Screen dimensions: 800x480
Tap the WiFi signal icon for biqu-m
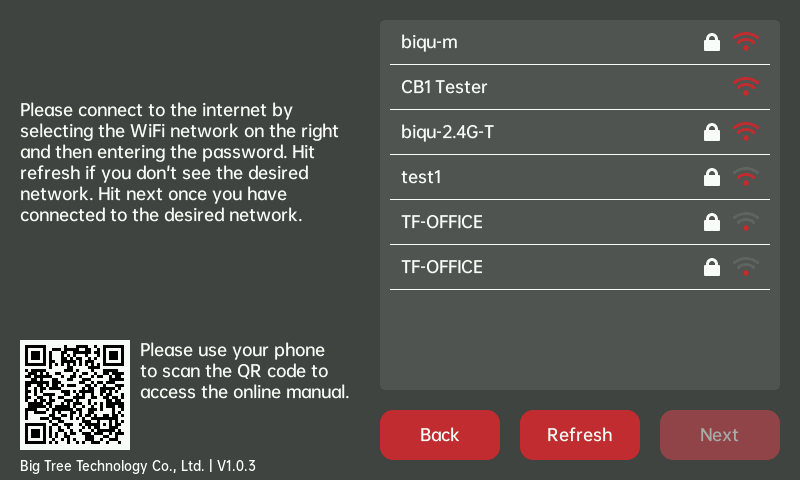point(746,42)
